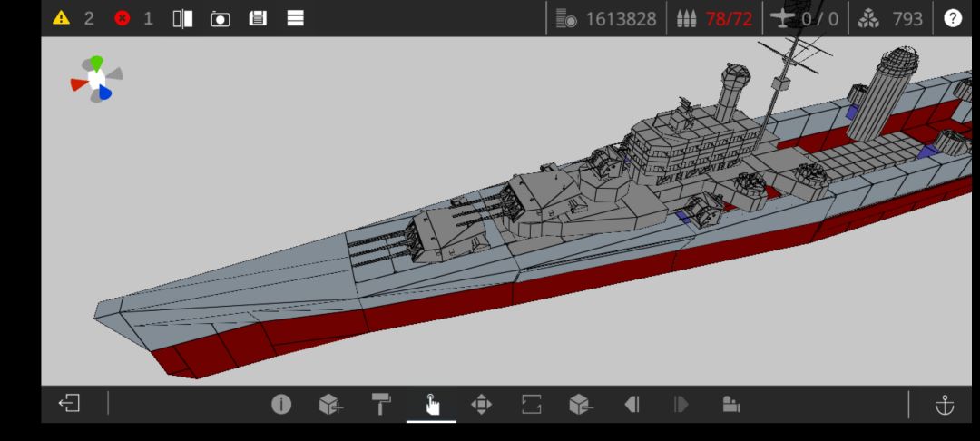The image size is (980, 441).
Task: Save the ship with the floppy disk icon
Action: click(258, 18)
